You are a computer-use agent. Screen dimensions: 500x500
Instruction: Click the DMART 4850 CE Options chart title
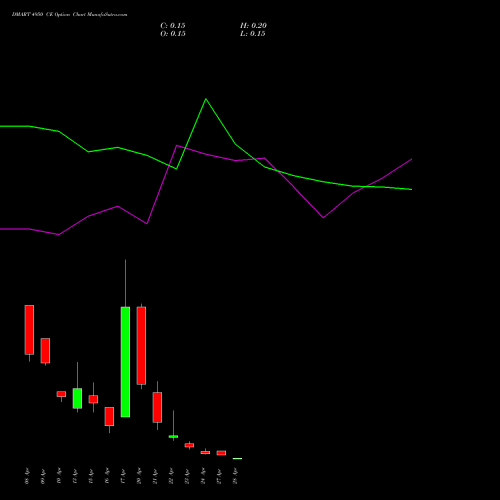(x=70, y=15)
